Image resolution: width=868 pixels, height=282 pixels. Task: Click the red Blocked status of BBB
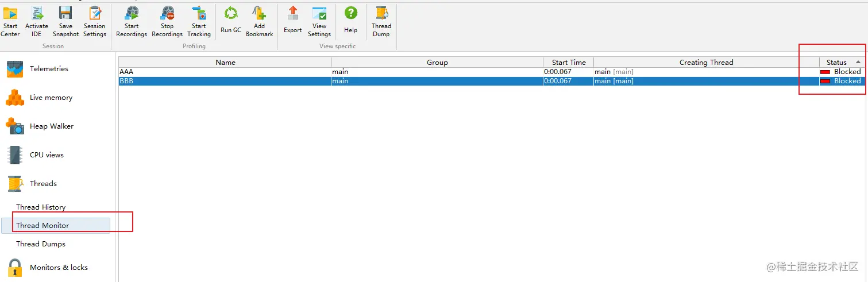tap(841, 81)
